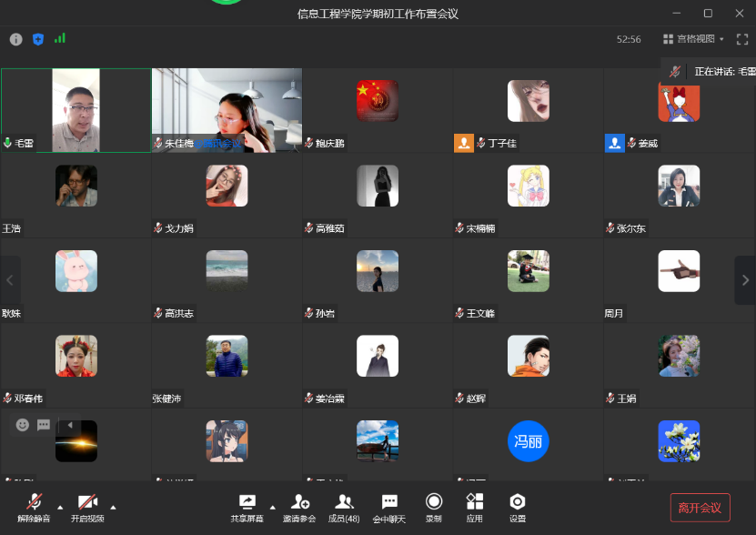Start recording with 录制 icon
756x535 pixels.
pos(434,507)
